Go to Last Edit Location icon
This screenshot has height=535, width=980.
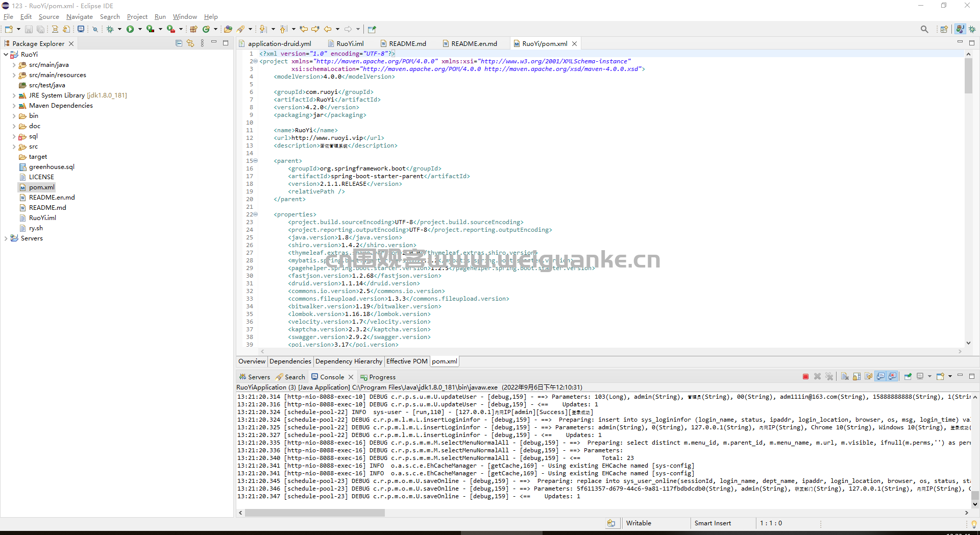tap(304, 30)
